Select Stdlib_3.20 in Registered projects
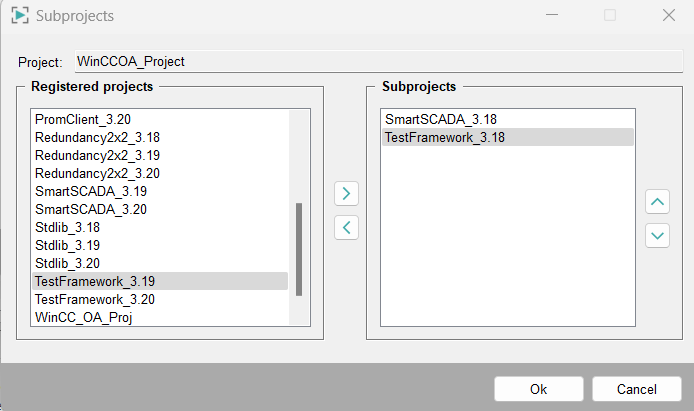694x411 pixels. click(x=67, y=263)
